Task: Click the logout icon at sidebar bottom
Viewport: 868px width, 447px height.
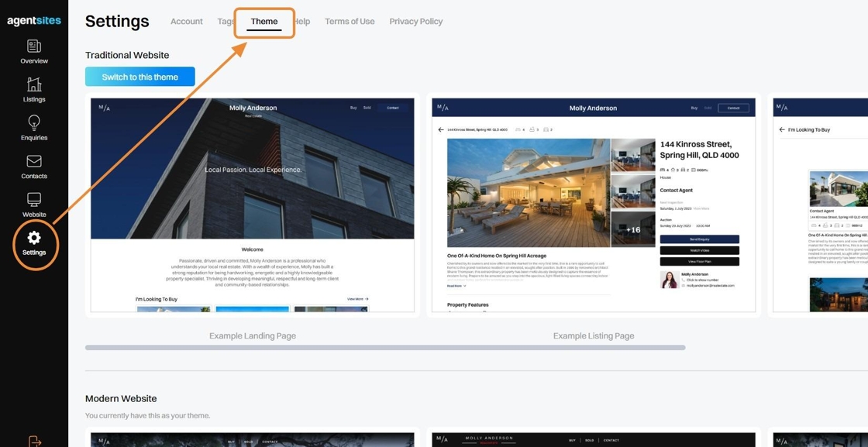Action: tap(34, 441)
